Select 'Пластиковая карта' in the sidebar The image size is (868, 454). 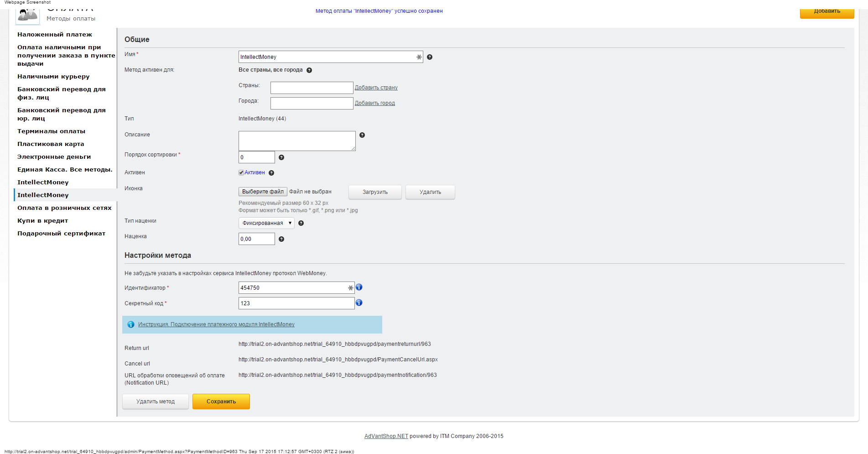click(x=51, y=144)
